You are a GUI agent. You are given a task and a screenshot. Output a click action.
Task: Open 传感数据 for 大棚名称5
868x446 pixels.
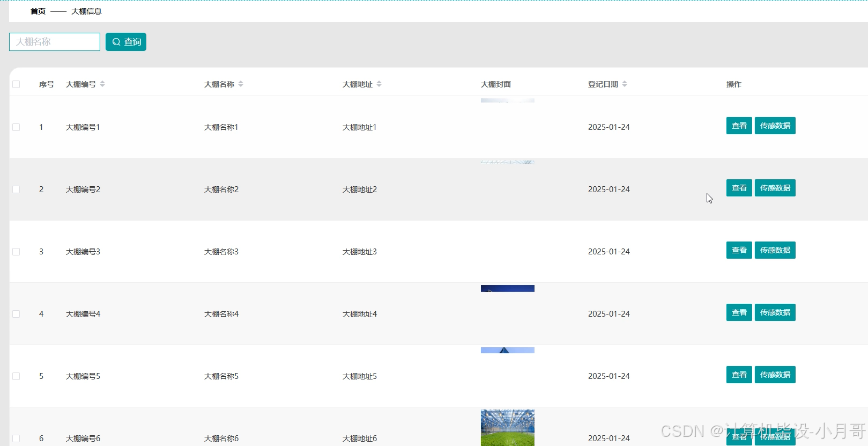[775, 375]
